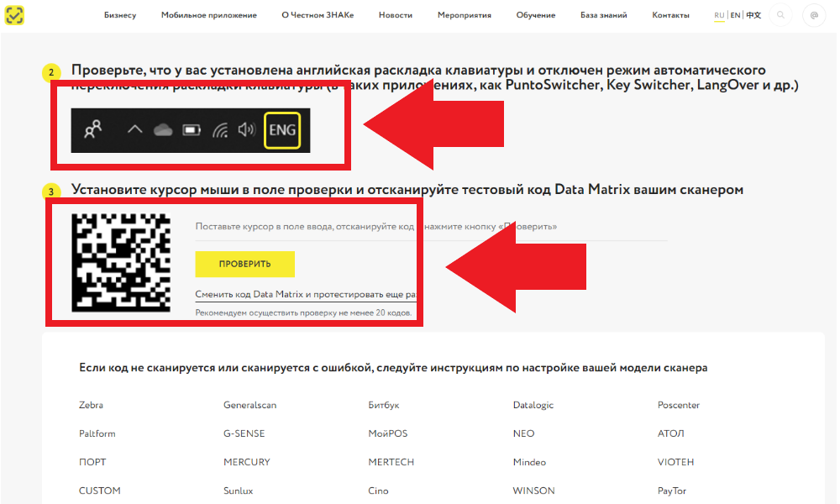Screen dimensions: 840x504
Task: Open the О Честном ЗНАКе menu item
Action: [x=318, y=15]
